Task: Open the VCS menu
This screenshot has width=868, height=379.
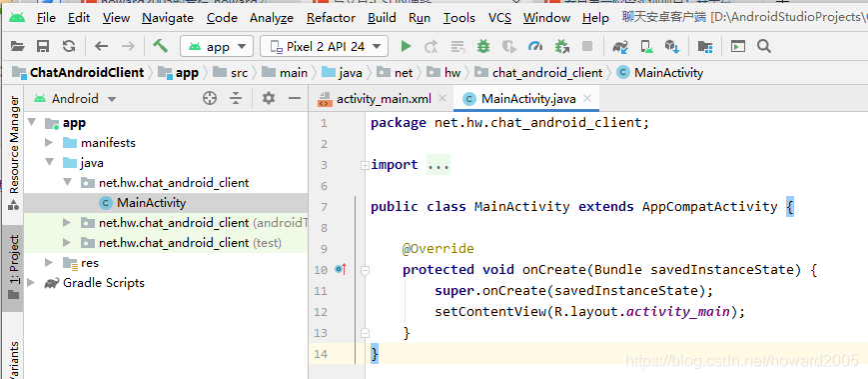Action: tap(499, 18)
